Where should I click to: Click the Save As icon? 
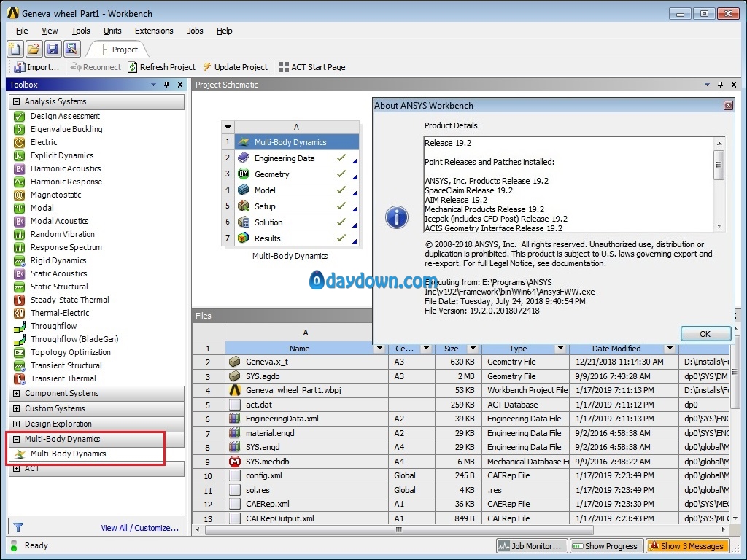[x=71, y=49]
